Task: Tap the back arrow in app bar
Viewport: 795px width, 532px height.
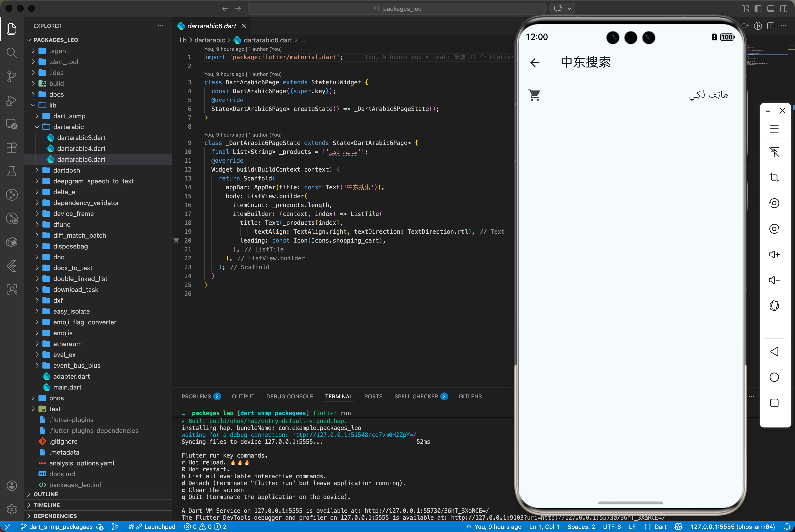Action: point(535,62)
